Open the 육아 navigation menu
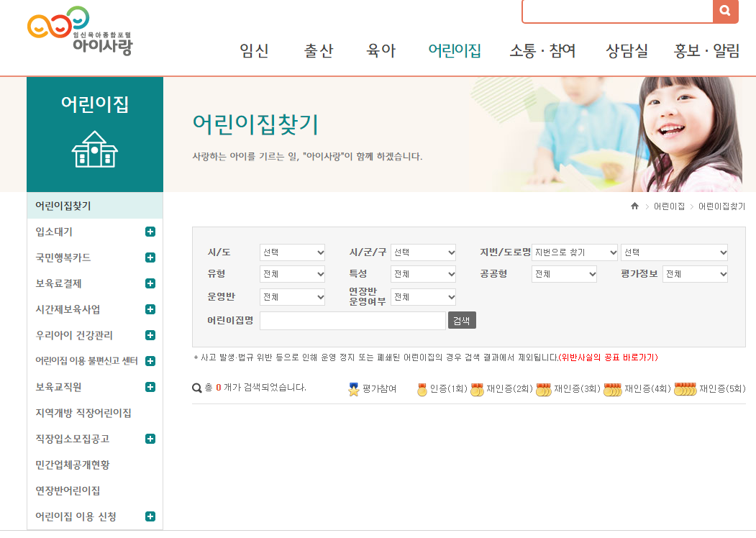This screenshot has width=756, height=538. (380, 52)
